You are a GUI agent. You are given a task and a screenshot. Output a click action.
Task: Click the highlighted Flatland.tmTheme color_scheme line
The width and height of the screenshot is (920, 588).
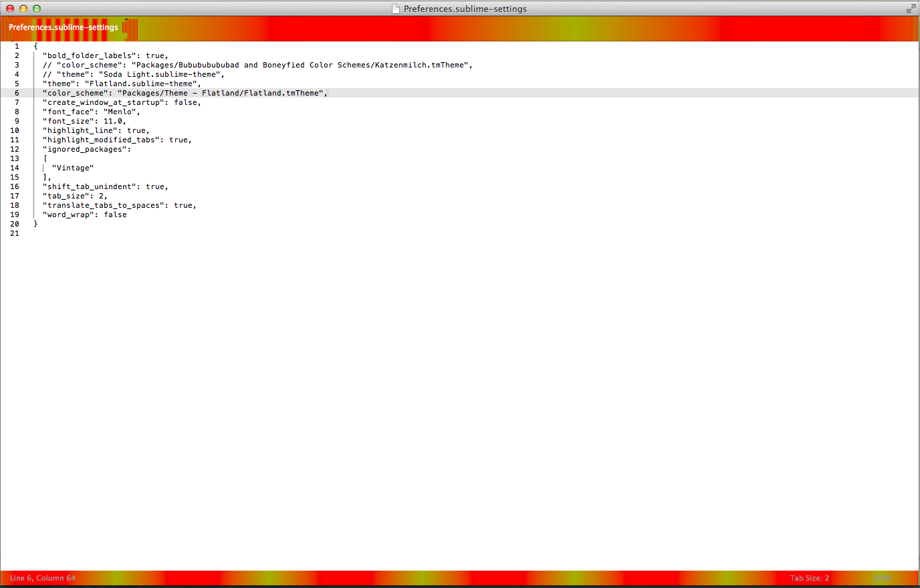[185, 94]
